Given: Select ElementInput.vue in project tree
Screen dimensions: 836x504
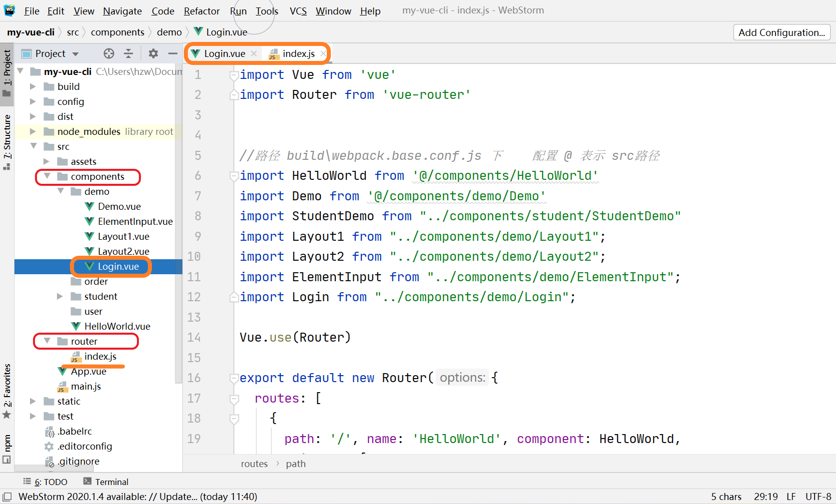Looking at the screenshot, I should (x=135, y=221).
